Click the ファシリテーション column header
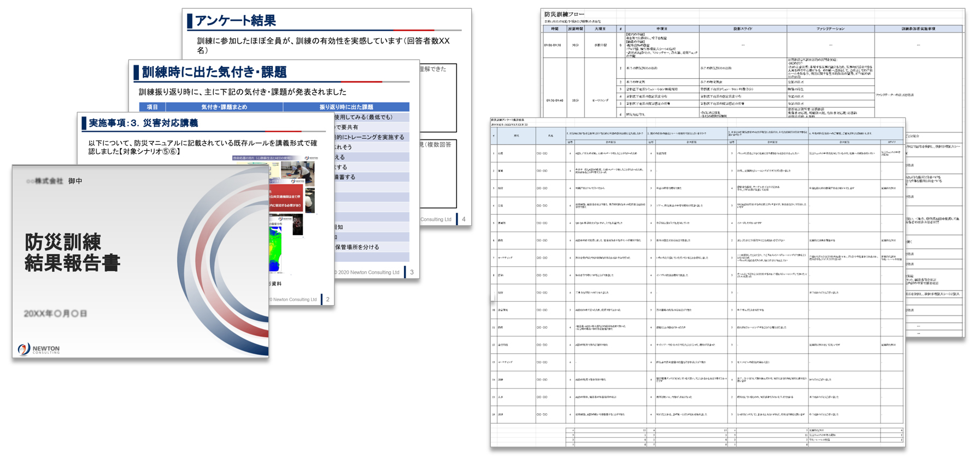Screen dimensions: 980x457 click(x=830, y=28)
